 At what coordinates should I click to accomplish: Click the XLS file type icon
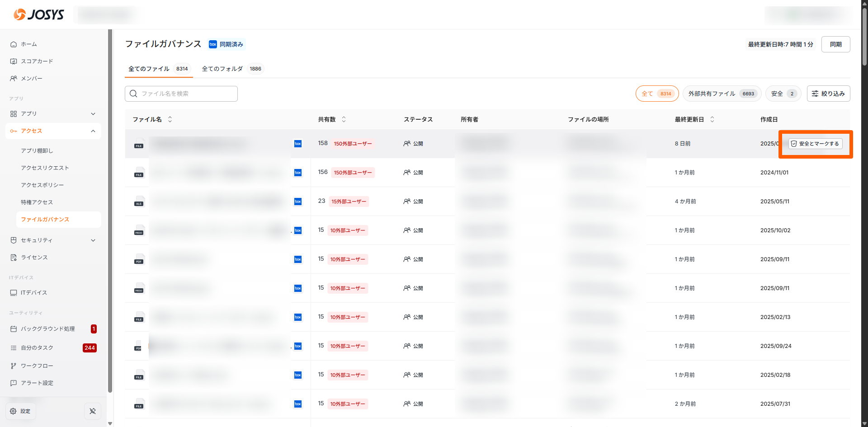139,202
